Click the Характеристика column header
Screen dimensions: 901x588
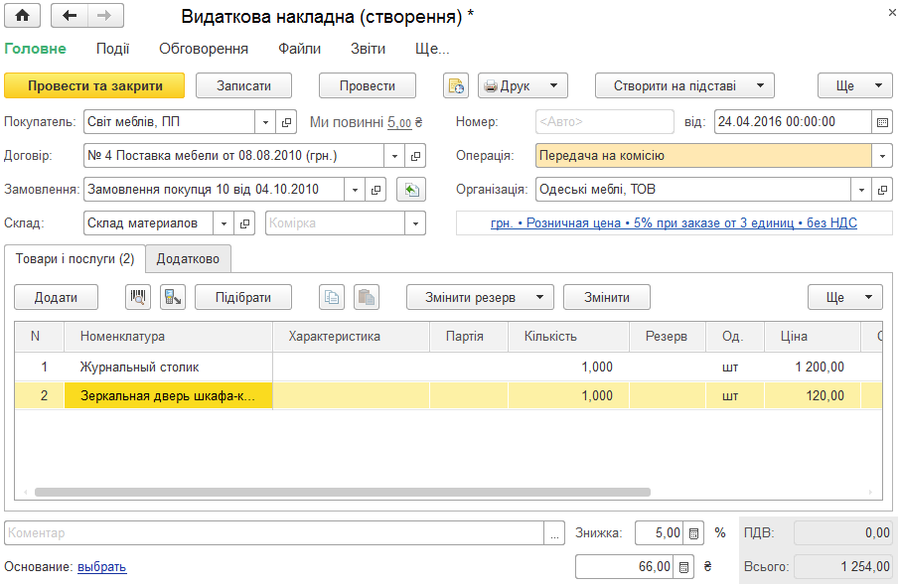[351, 337]
